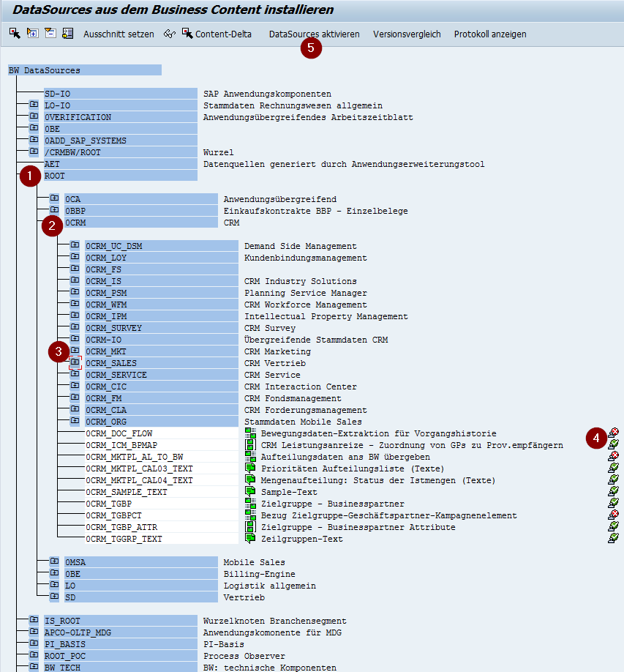The height and width of the screenshot is (672, 624).
Task: Click status icon for Mengenaufteilung row
Action: point(613,479)
